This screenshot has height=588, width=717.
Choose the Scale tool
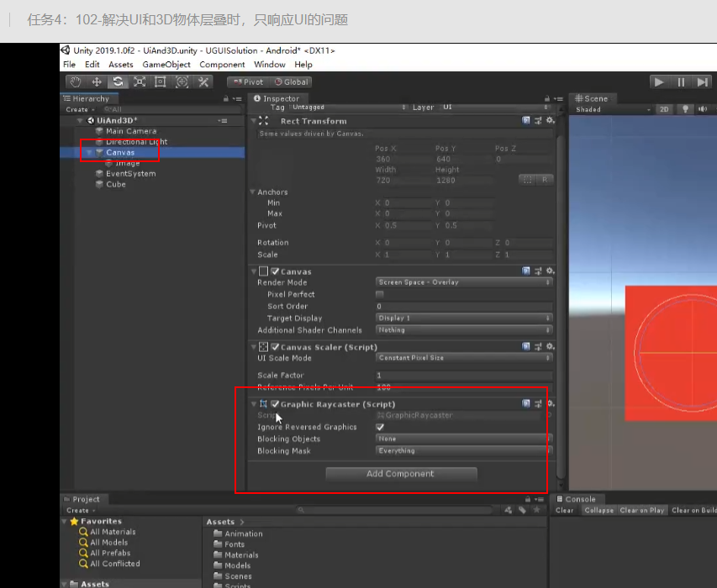point(140,82)
